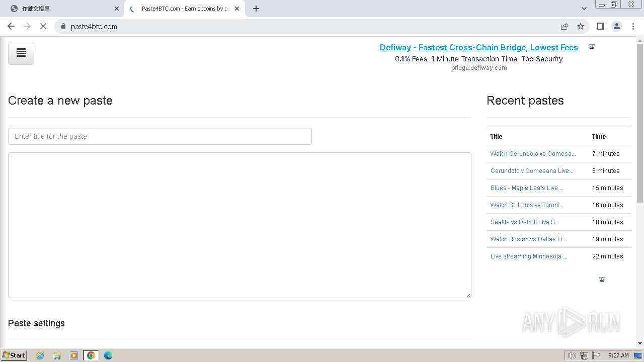Viewport: 644px width, 362px height.
Task: Open a new browser tab
Action: [x=256, y=9]
